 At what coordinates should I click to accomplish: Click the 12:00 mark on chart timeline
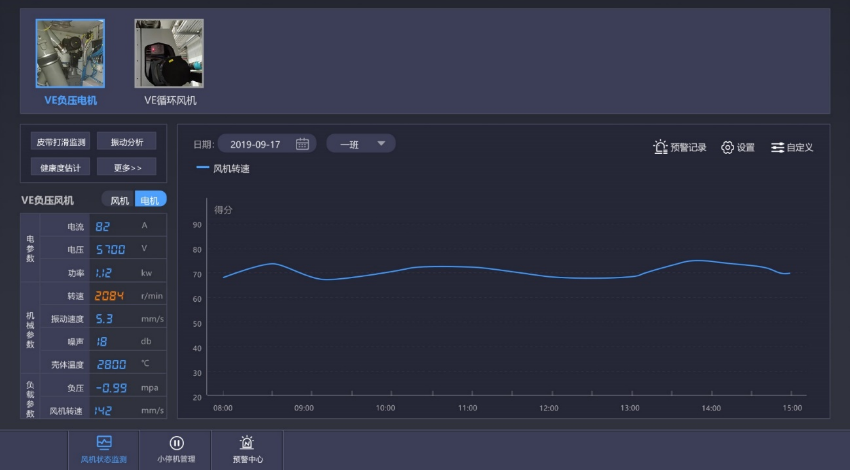click(x=548, y=408)
